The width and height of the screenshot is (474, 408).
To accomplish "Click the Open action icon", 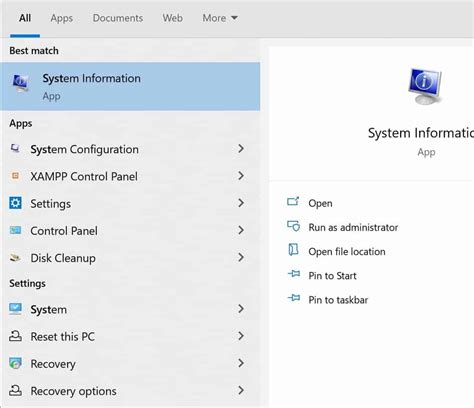I will [x=293, y=201].
